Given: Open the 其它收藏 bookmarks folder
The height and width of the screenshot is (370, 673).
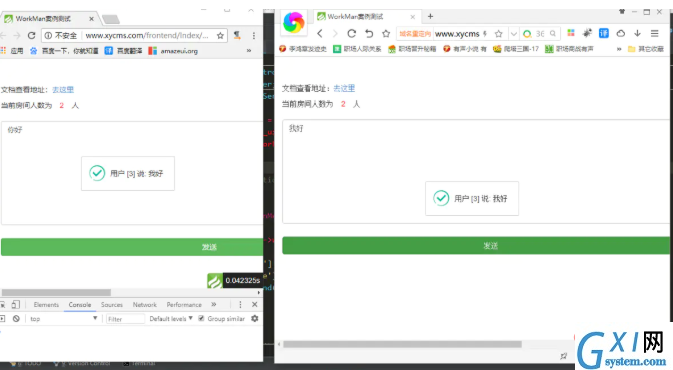Looking at the screenshot, I should pos(646,49).
